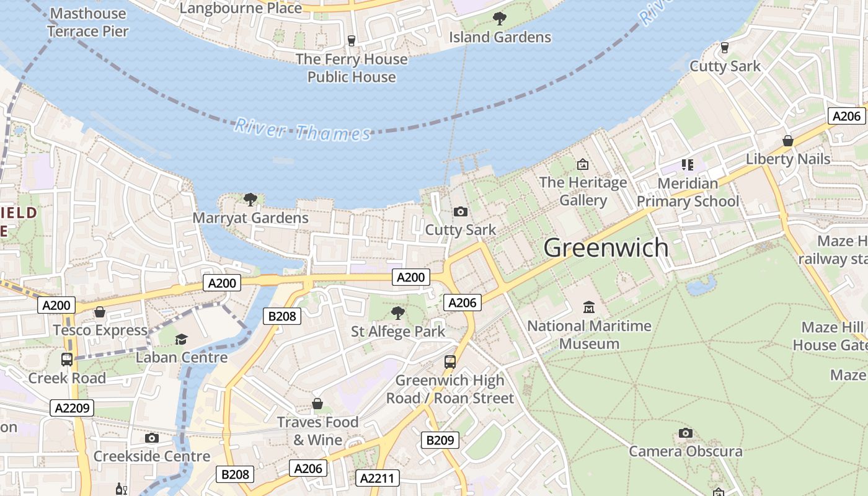This screenshot has width=868, height=496.
Task: Open the Creekside Centre camera marker
Action: coord(152,438)
